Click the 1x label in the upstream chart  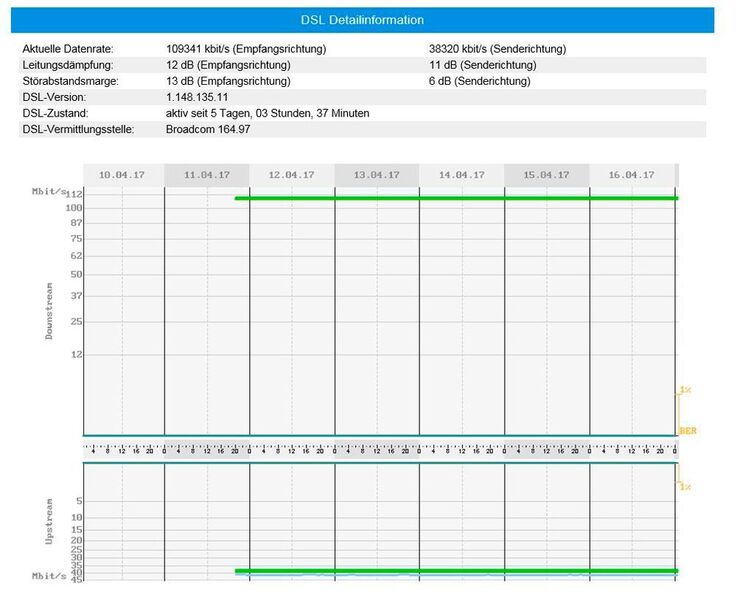685,487
